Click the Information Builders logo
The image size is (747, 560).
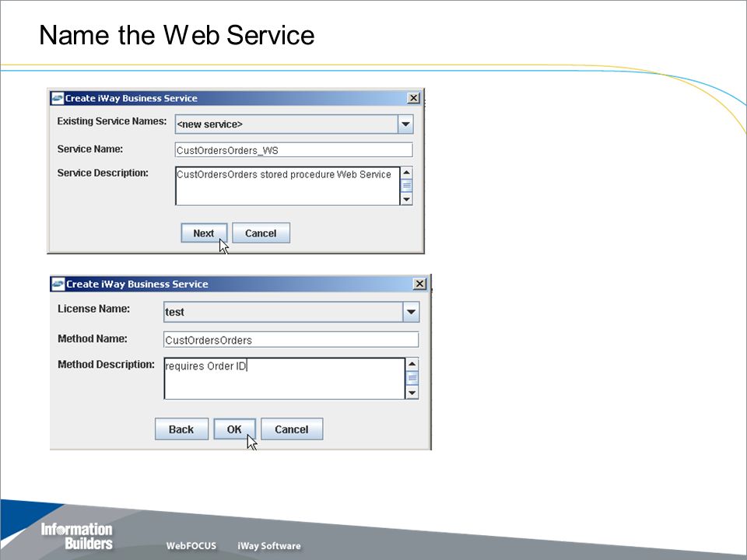77,536
